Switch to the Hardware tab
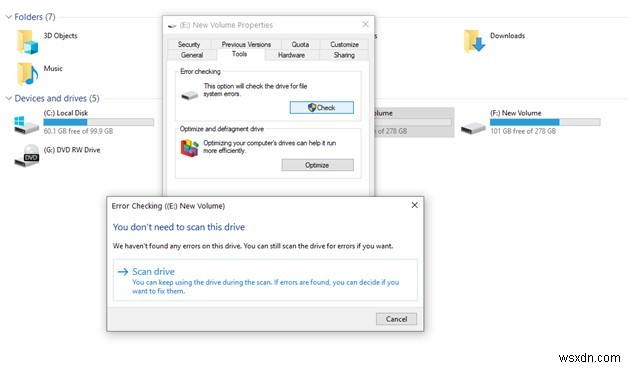Viewport: 632px width, 368px height. coord(291,55)
